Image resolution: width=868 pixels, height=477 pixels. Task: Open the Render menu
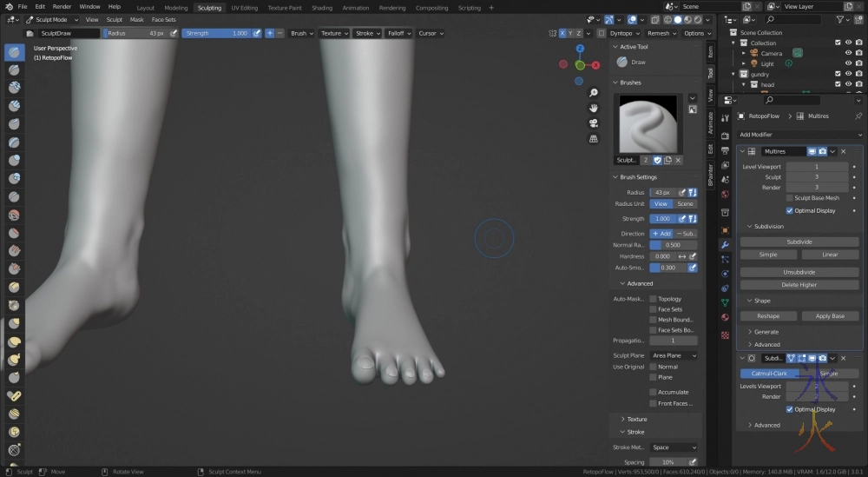[62, 7]
